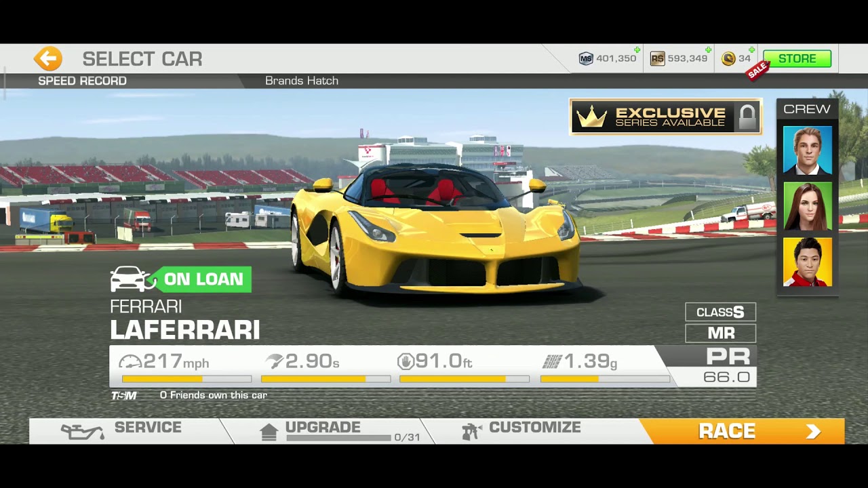Click the 1.39g grip bar
Viewport: 868px width, 488px height.
(605, 380)
